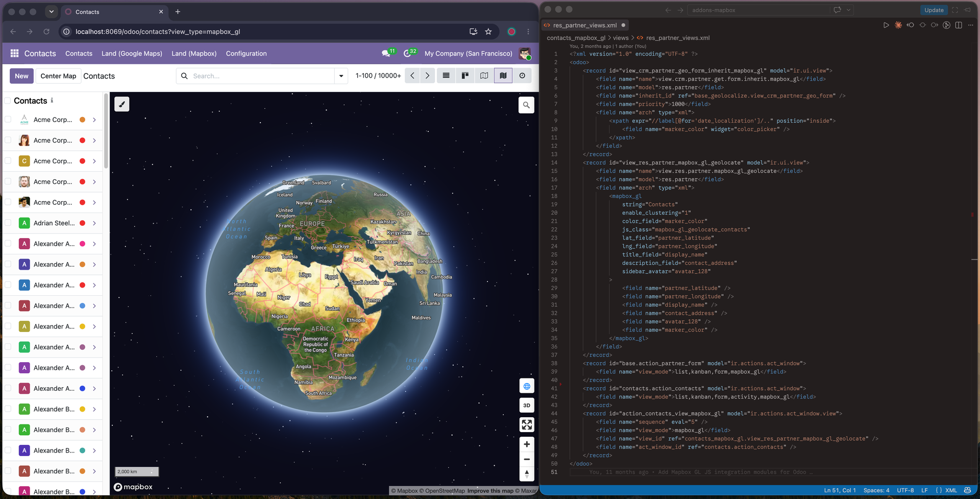Select the res_partner_views.xml editor tab
The width and height of the screenshot is (980, 499).
(x=585, y=25)
